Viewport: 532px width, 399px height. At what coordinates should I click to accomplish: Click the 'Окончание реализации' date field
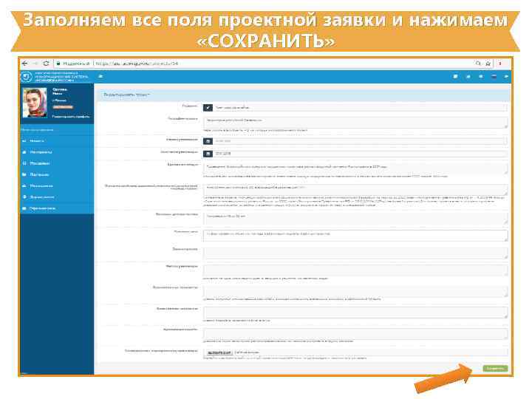coord(361,154)
